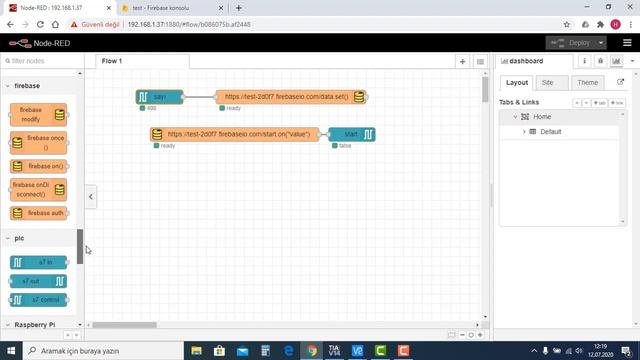
Task: Open the sidebar tabs dropdown arrow
Action: coord(632,61)
